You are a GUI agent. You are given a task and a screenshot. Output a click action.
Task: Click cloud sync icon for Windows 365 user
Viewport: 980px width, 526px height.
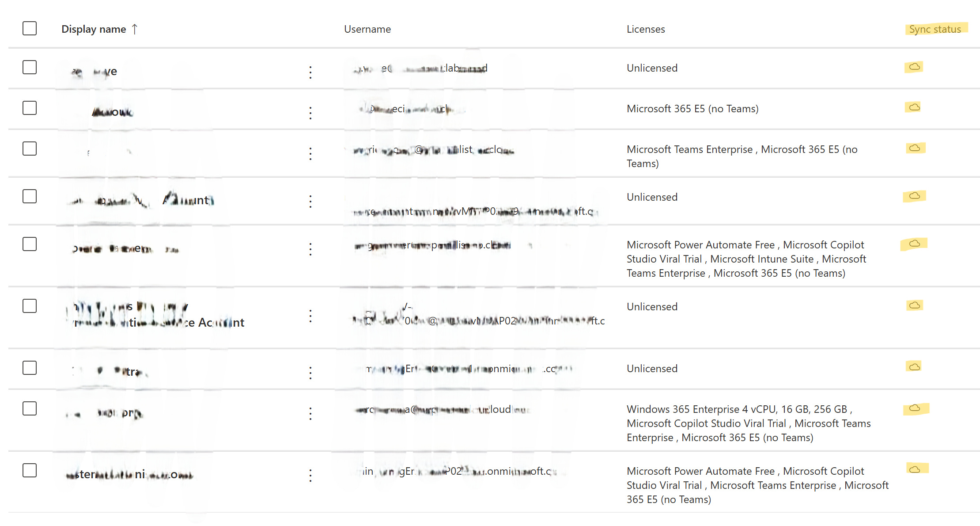click(915, 408)
